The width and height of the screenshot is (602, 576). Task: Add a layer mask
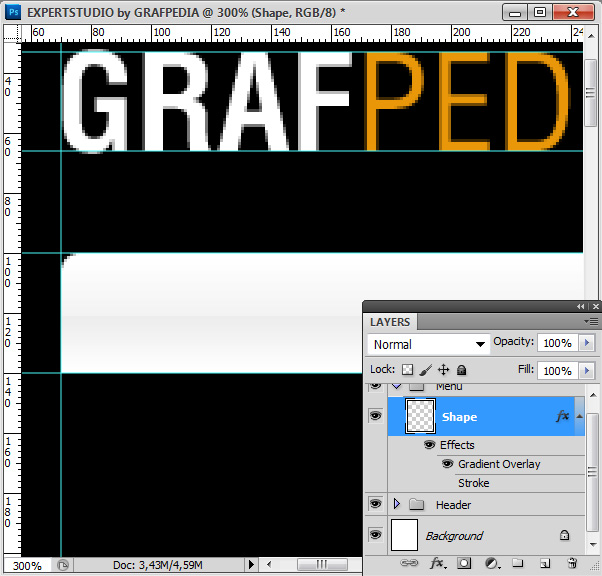coord(464,563)
